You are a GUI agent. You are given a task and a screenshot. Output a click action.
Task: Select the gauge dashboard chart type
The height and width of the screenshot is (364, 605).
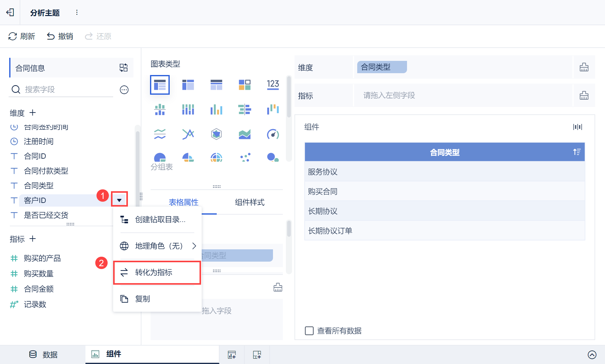[x=273, y=134]
